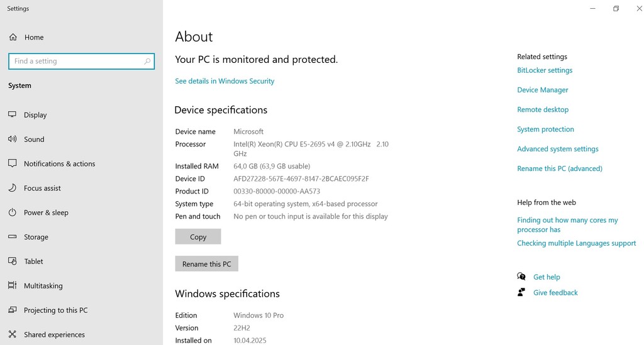Open See details in Windows Security
This screenshot has width=644, height=345.
coord(225,81)
